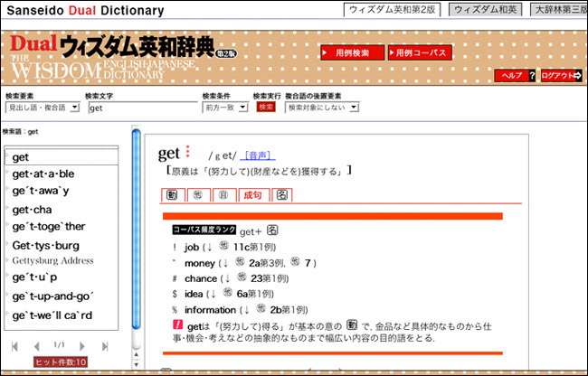Click the red 検索 execute button
This screenshot has height=376, width=588.
click(266, 108)
